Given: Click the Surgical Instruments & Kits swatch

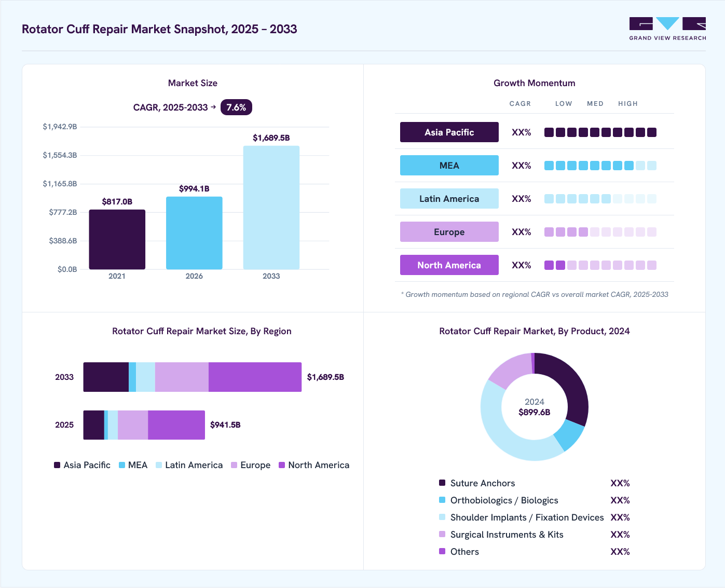Looking at the screenshot, I should pyautogui.click(x=442, y=534).
